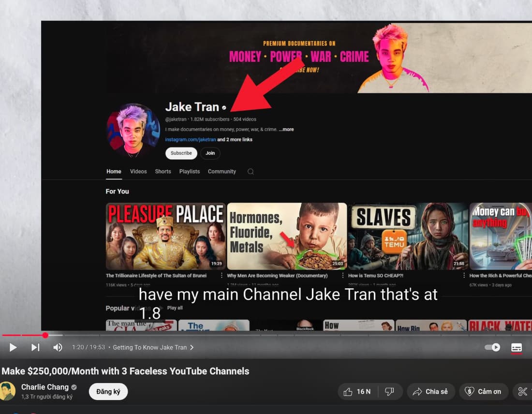This screenshot has width=532, height=414.
Task: Click 'The Trillionaire Lifestyle of The Sultan of Brunei' title
Action: pyautogui.click(x=156, y=276)
